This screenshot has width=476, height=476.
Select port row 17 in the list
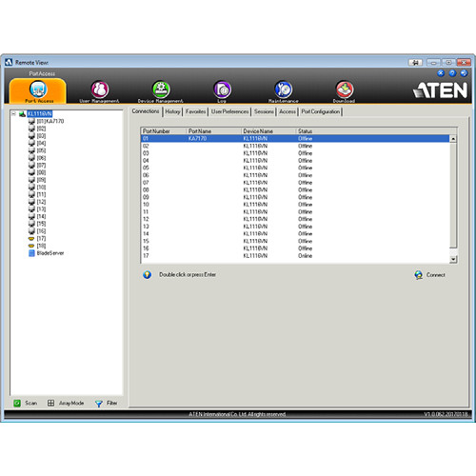point(295,256)
